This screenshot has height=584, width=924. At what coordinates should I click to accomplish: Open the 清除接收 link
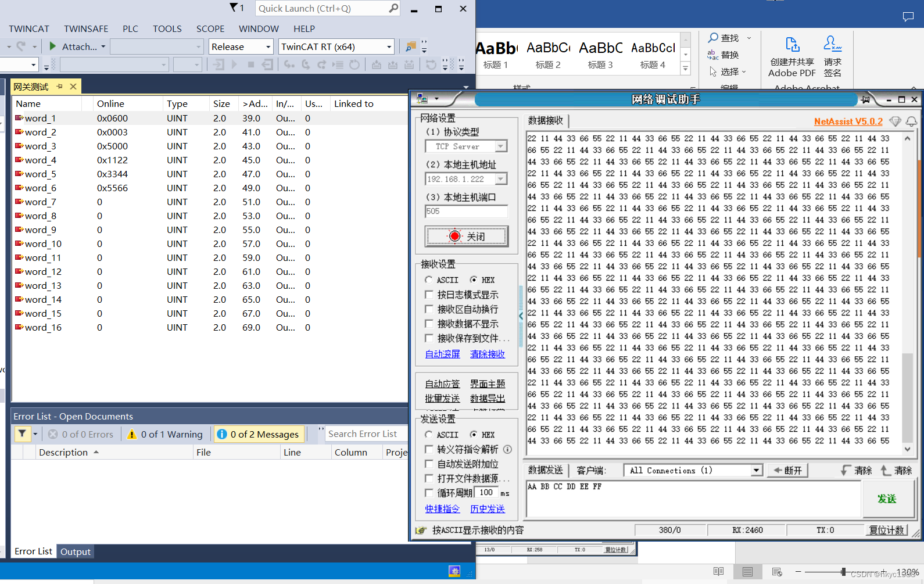488,354
